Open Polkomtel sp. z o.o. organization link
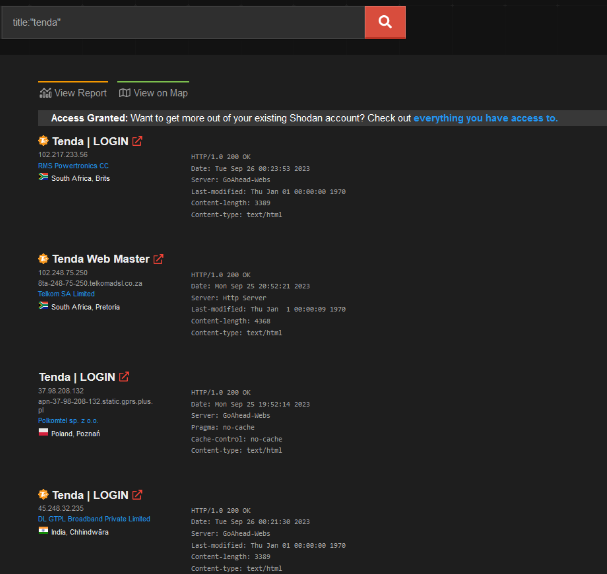The height and width of the screenshot is (574, 607). (68, 420)
